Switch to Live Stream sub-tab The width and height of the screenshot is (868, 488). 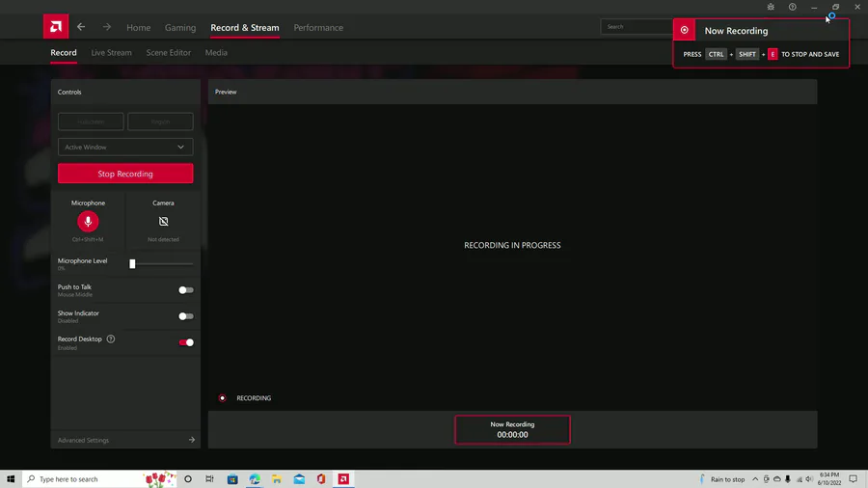point(111,53)
